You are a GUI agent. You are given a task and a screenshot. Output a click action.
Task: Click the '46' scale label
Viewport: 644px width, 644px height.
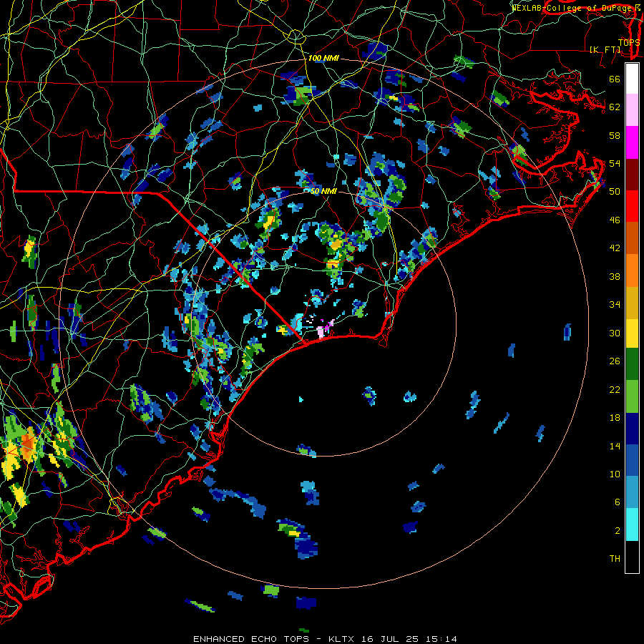(615, 220)
